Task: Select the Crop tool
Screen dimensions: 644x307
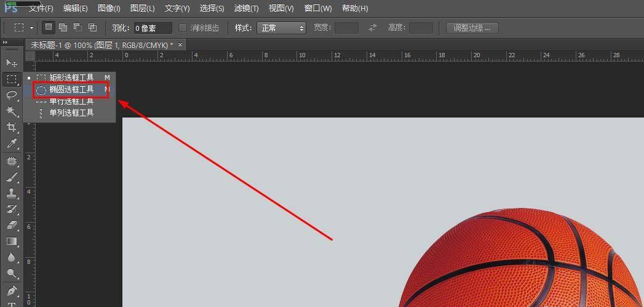Action: point(12,127)
